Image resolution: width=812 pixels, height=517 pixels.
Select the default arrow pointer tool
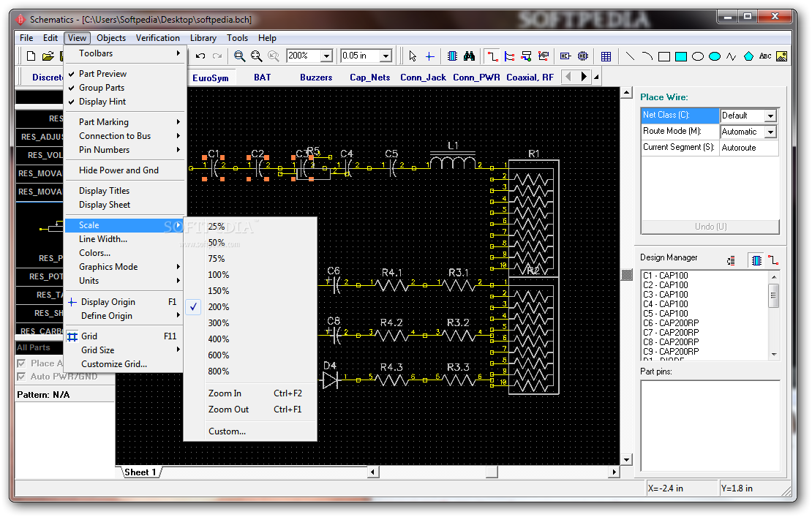point(413,56)
